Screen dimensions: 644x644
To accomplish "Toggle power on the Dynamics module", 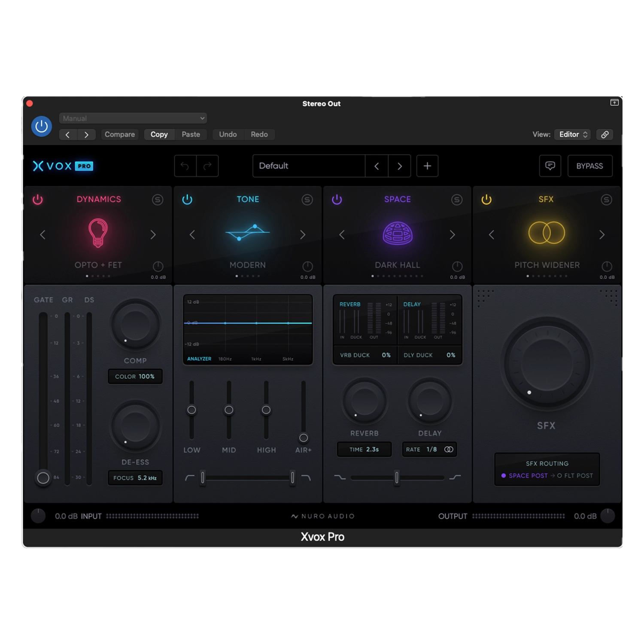I will pos(38,199).
